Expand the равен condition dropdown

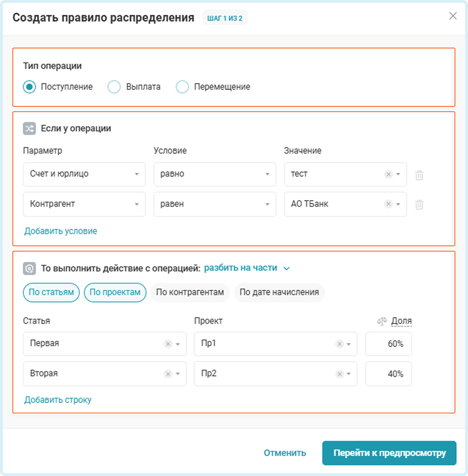click(215, 204)
